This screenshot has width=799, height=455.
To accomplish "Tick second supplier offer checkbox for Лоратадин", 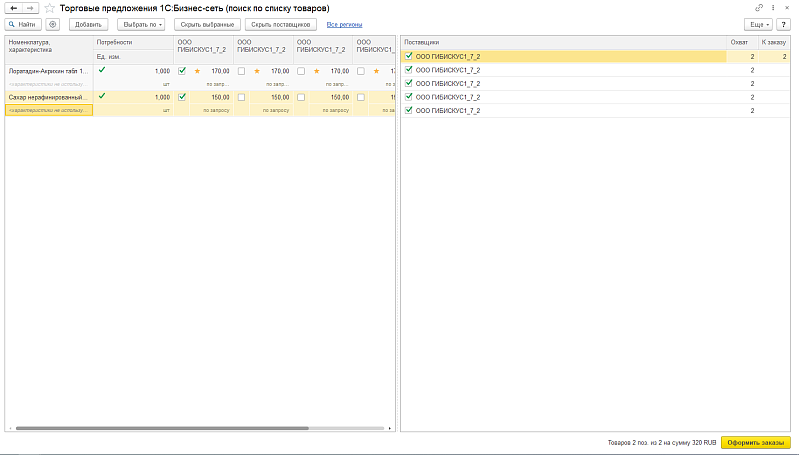I will click(x=241, y=71).
